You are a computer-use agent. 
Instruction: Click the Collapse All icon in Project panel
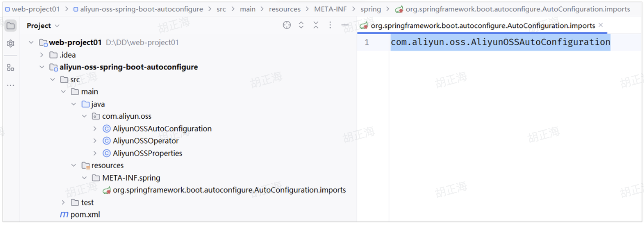pyautogui.click(x=316, y=25)
